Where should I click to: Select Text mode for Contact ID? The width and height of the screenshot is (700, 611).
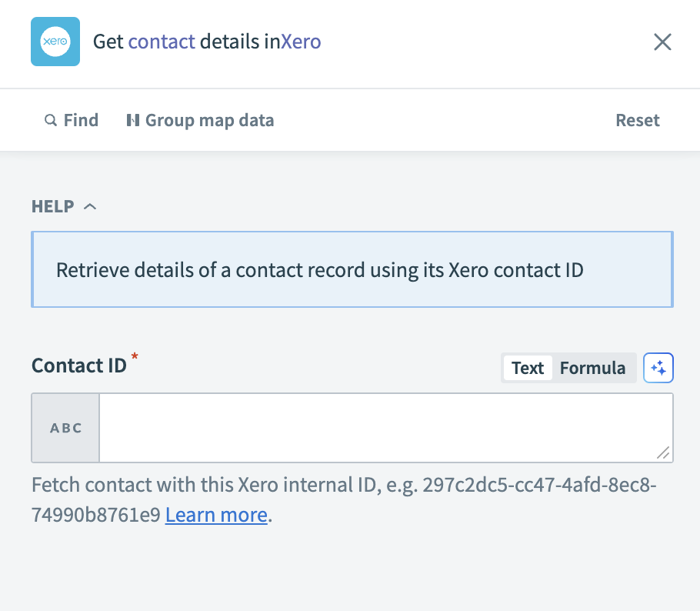(527, 368)
